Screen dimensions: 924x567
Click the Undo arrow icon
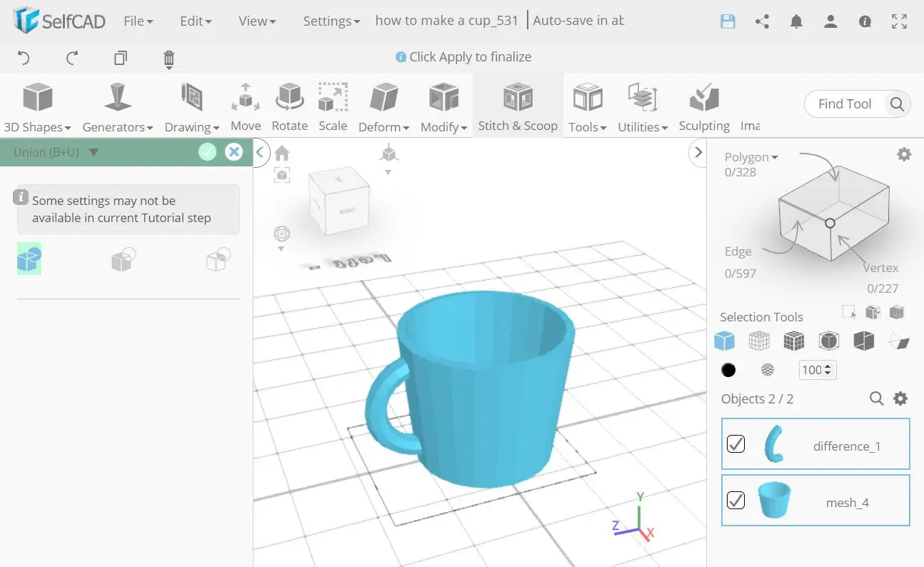pyautogui.click(x=24, y=58)
